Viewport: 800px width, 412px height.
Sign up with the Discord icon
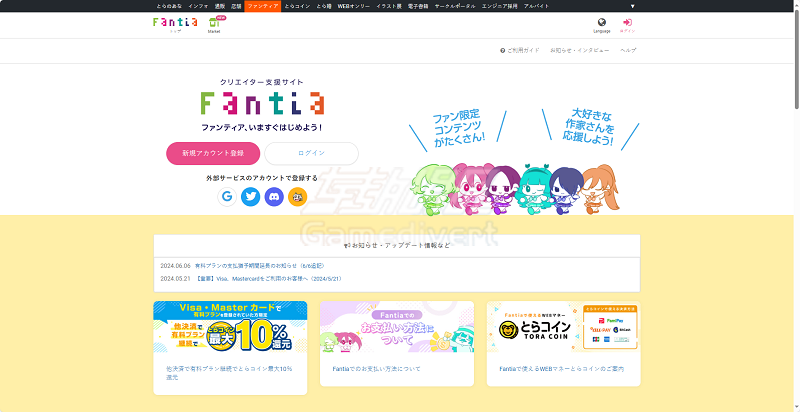[x=274, y=197]
